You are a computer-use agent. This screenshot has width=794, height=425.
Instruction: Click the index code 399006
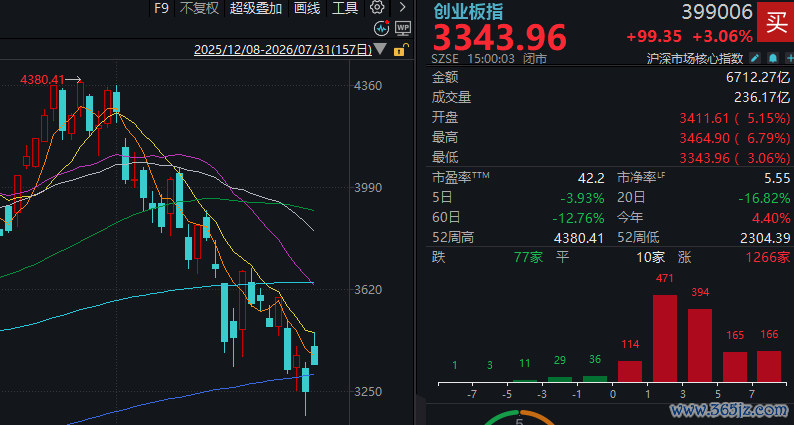coord(717,12)
